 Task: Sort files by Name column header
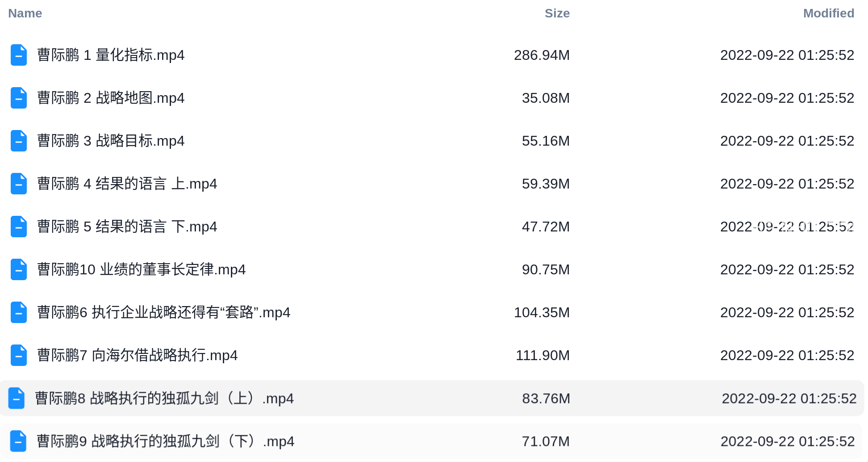[25, 13]
